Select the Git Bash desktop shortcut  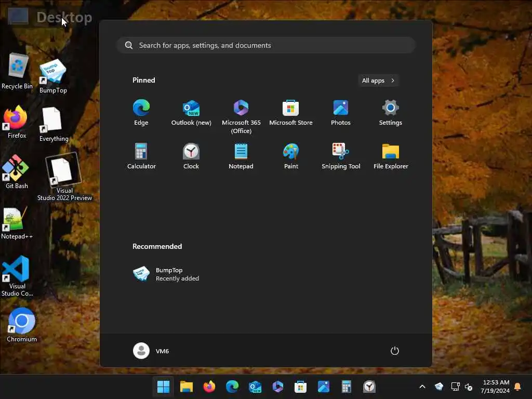pyautogui.click(x=16, y=171)
